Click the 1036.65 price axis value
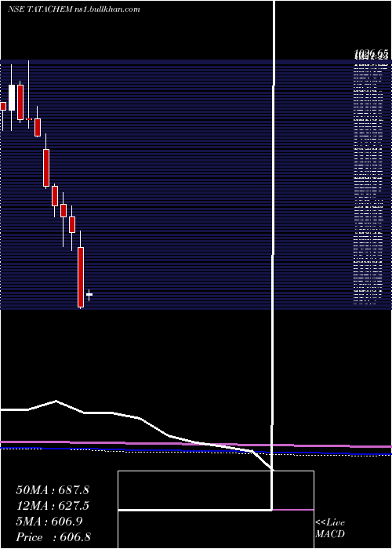 click(372, 53)
